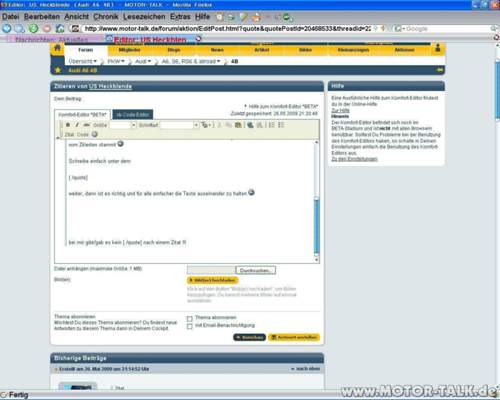Insert a bulleted list in editor
Viewport: 500px width, 400px height.
(x=281, y=125)
